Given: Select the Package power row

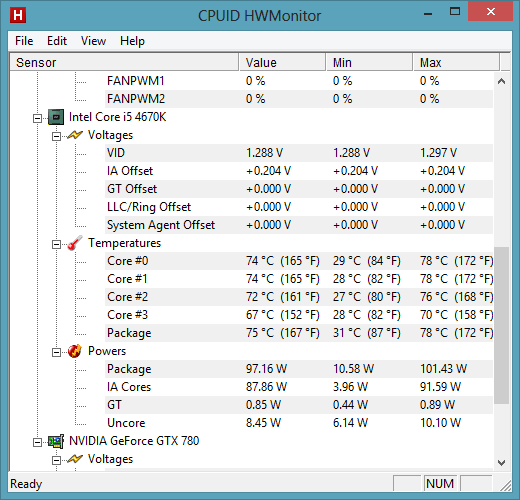Looking at the screenshot, I should (x=299, y=369).
